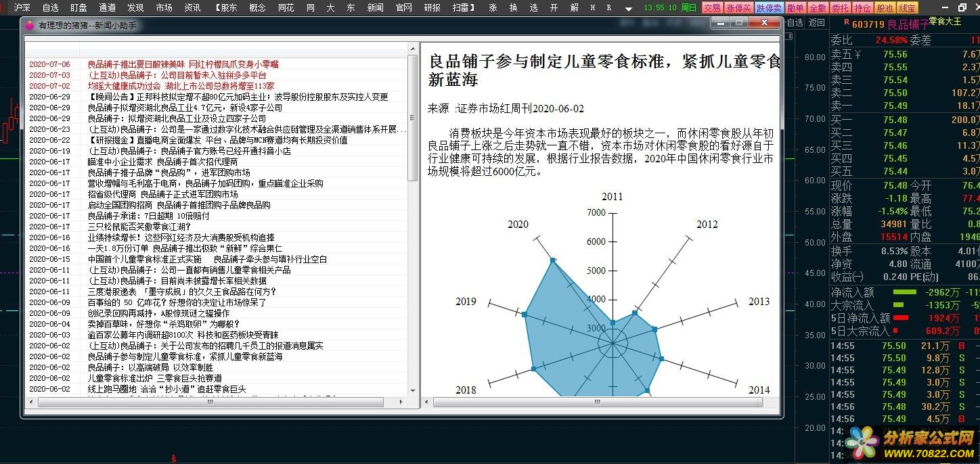Open news 良品铺子拟增资湖北良品工业4.7亿元
The width and height of the screenshot is (980, 464).
185,108
